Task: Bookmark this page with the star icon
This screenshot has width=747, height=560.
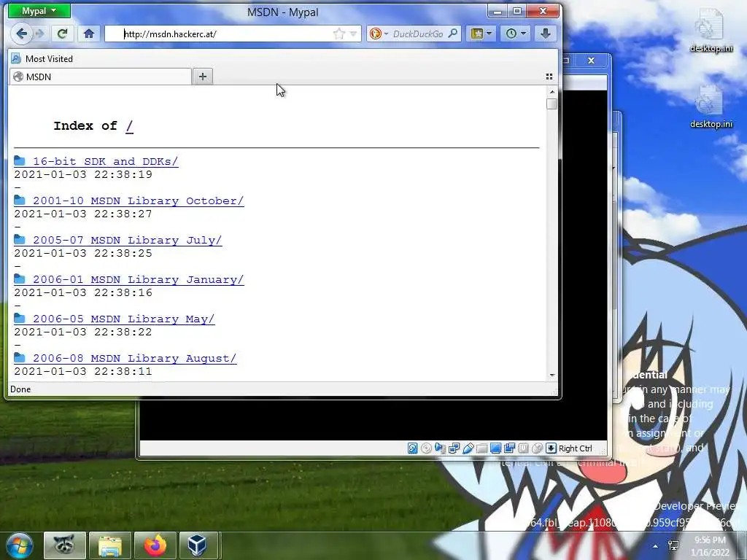Action: pyautogui.click(x=338, y=34)
